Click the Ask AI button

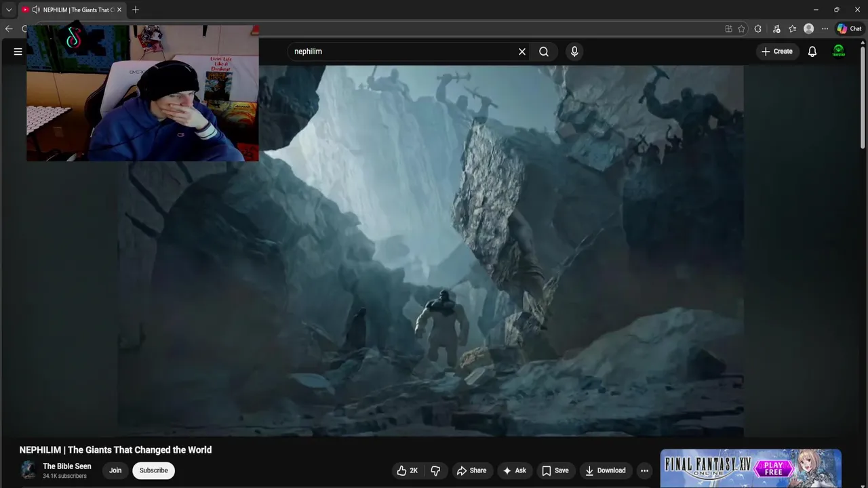point(514,470)
